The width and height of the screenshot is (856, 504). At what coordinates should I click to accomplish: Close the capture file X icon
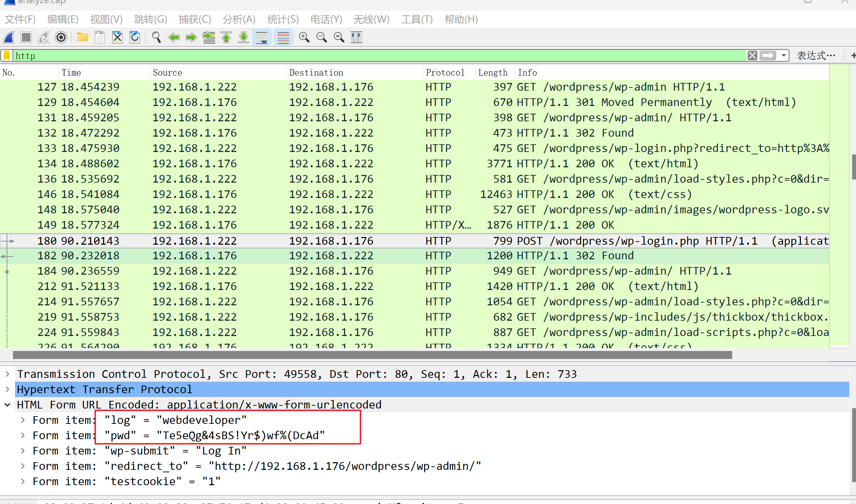(117, 37)
